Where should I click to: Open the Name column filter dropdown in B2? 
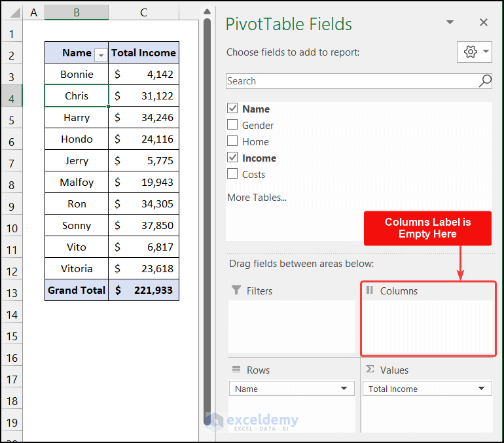101,55
